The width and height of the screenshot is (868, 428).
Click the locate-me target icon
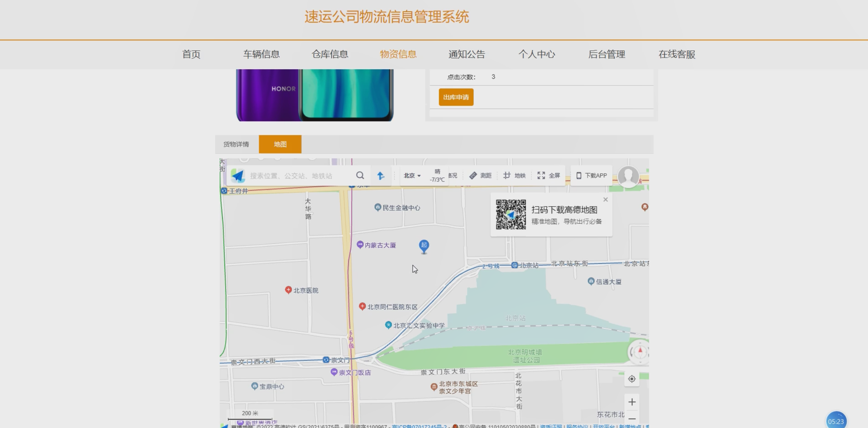(x=632, y=379)
